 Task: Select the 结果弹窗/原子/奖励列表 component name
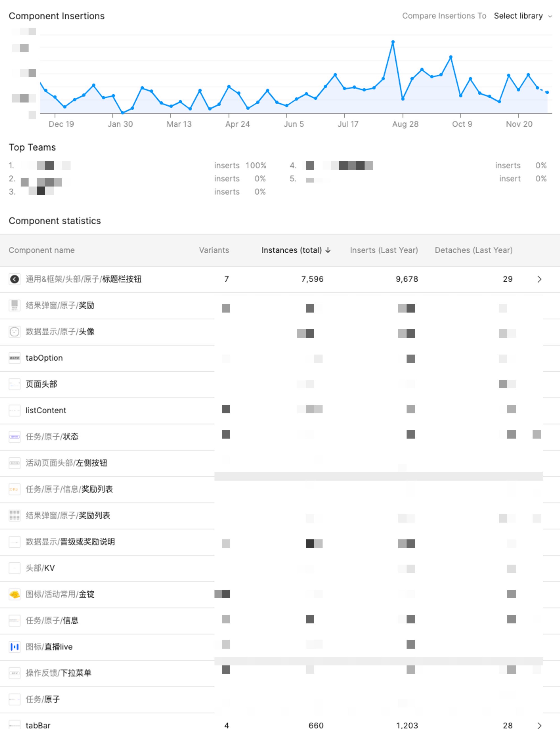click(68, 515)
